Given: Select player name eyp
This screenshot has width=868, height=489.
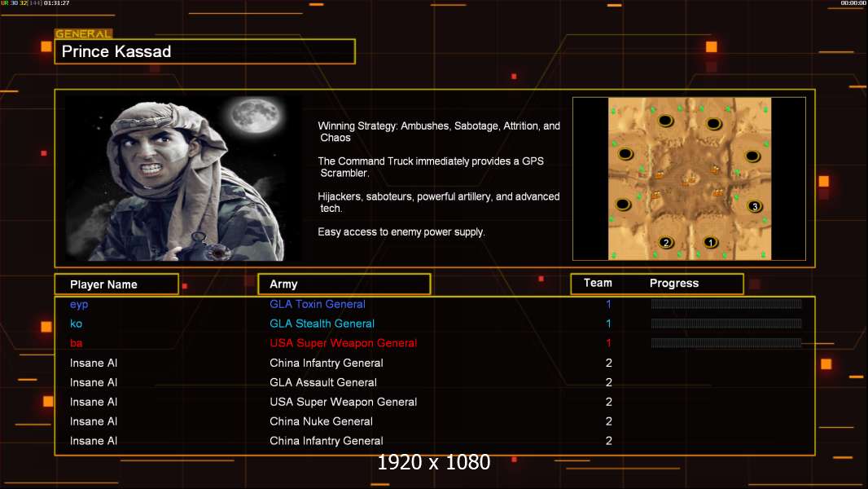Looking at the screenshot, I should 79,305.
